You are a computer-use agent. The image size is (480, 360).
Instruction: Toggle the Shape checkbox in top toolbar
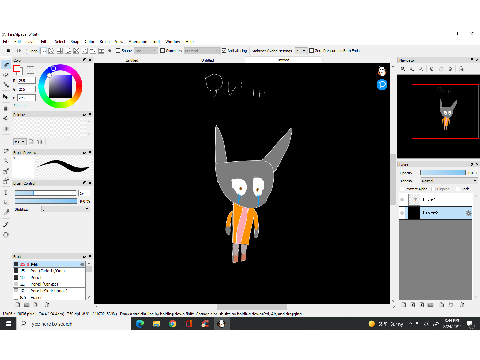coord(118,51)
